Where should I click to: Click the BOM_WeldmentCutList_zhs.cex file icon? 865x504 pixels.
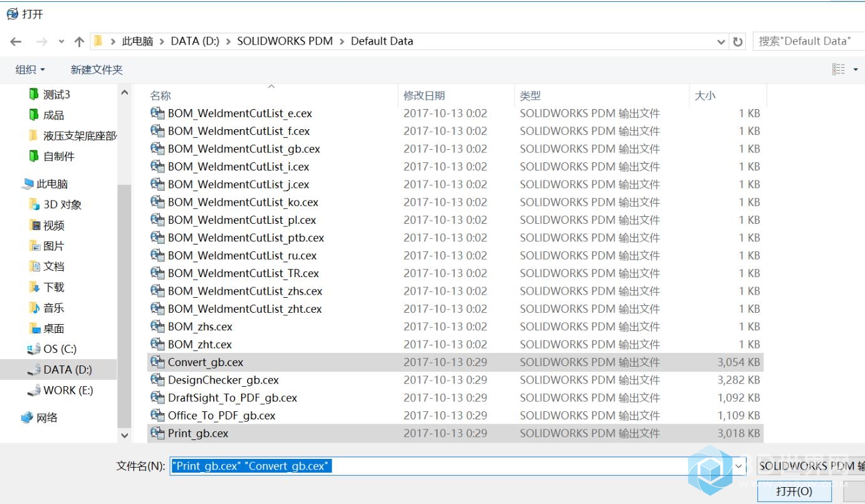pos(157,291)
